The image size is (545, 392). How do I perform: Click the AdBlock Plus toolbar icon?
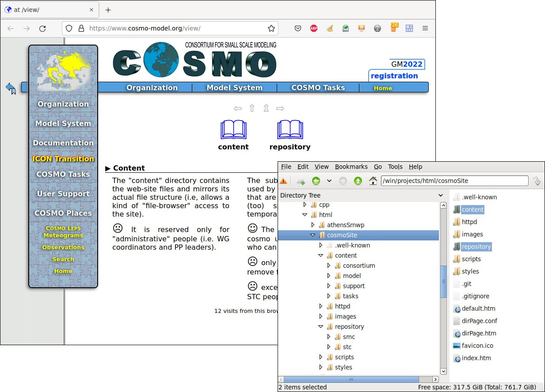tap(313, 28)
